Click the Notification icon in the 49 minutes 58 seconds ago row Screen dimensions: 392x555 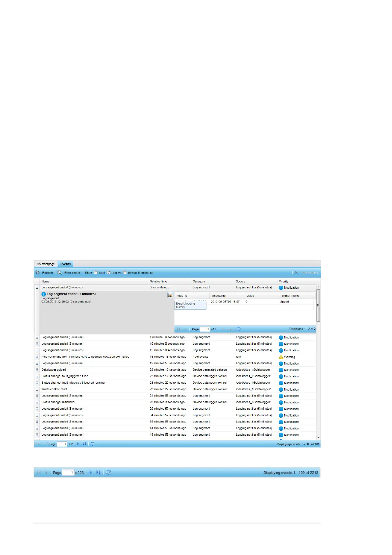281,435
